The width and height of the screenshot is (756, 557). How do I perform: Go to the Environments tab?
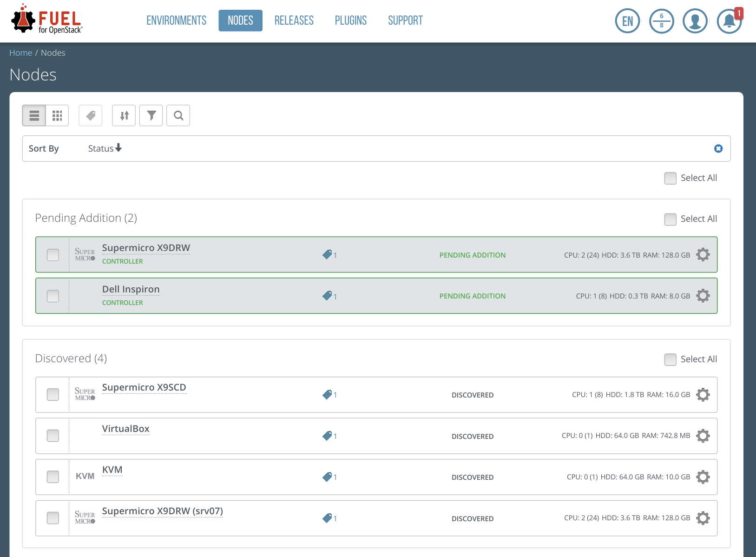point(176,20)
